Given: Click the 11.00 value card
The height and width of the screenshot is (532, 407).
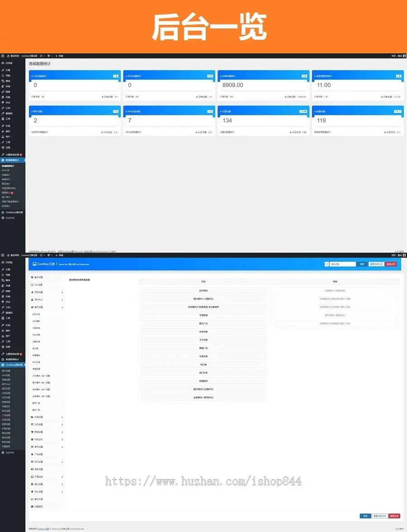Looking at the screenshot, I should [358, 85].
